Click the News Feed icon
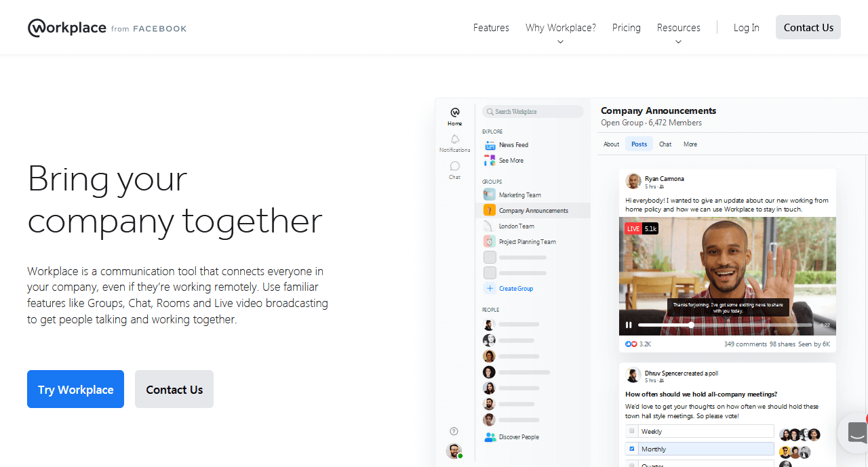Viewport: 868px width, 467px height. [490, 145]
